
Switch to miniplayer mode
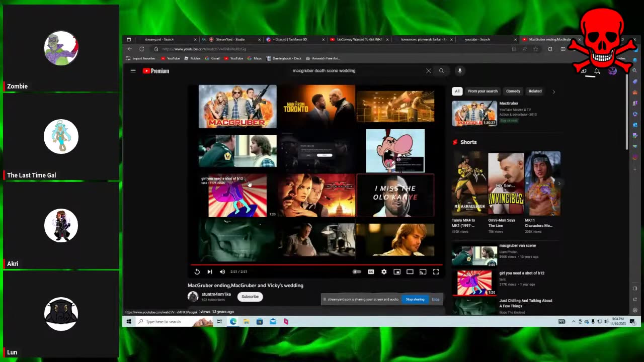click(397, 271)
